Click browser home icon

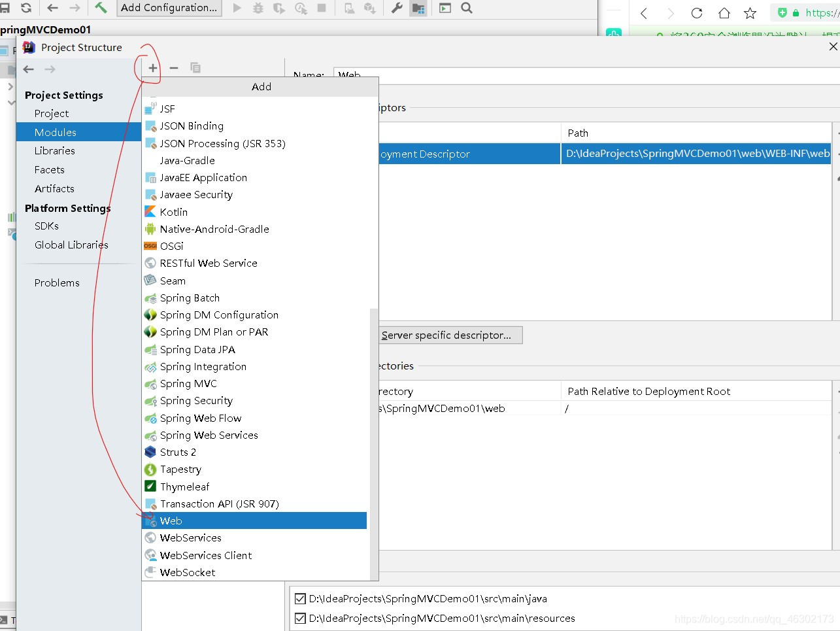pyautogui.click(x=724, y=13)
